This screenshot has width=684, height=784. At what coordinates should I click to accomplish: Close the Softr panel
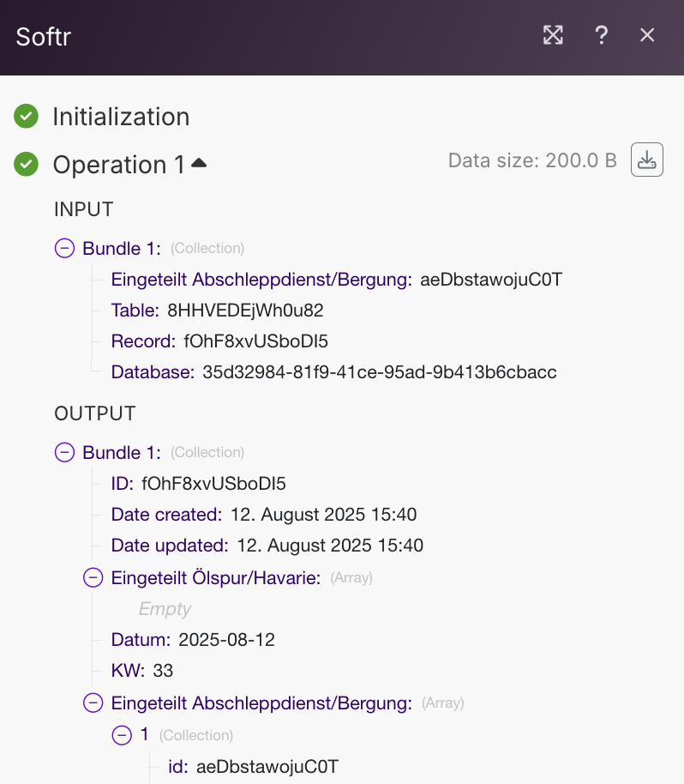pyautogui.click(x=647, y=35)
